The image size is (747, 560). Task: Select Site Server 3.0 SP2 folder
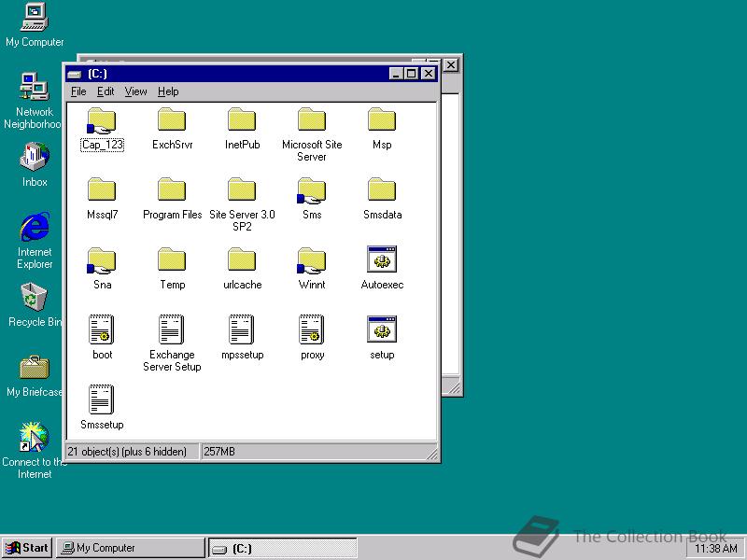pos(242,205)
